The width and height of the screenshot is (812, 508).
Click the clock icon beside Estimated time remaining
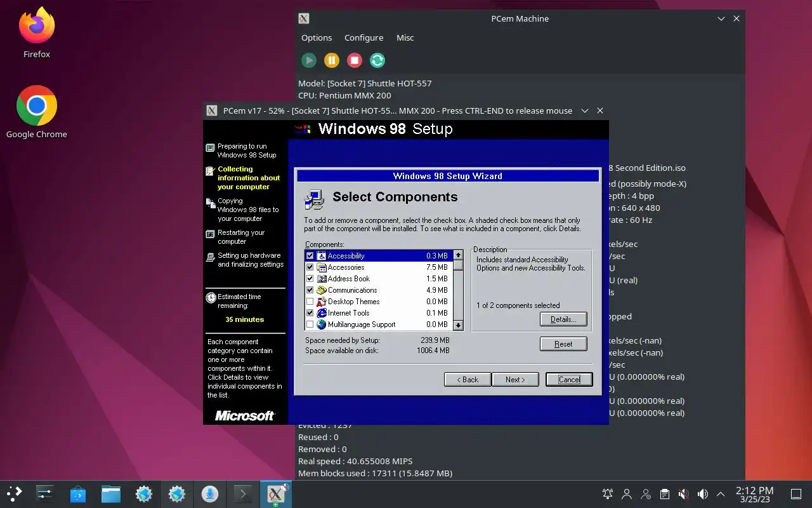coord(211,297)
